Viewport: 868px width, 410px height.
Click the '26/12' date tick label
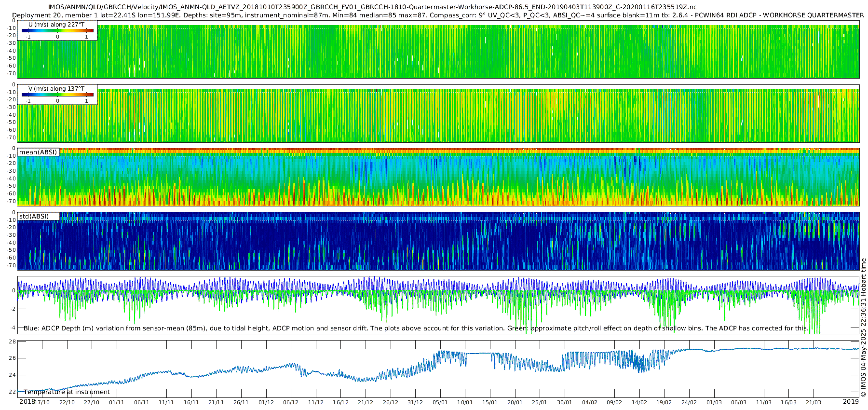pyautogui.click(x=391, y=402)
